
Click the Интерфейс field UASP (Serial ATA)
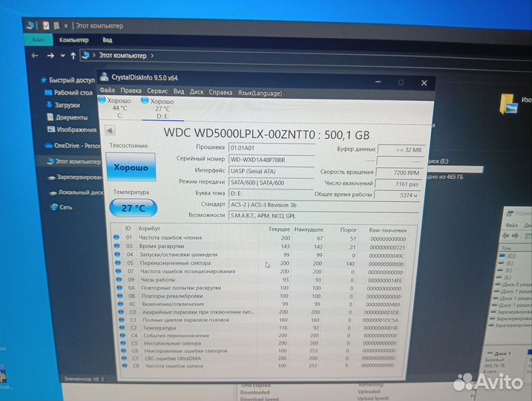pos(272,171)
